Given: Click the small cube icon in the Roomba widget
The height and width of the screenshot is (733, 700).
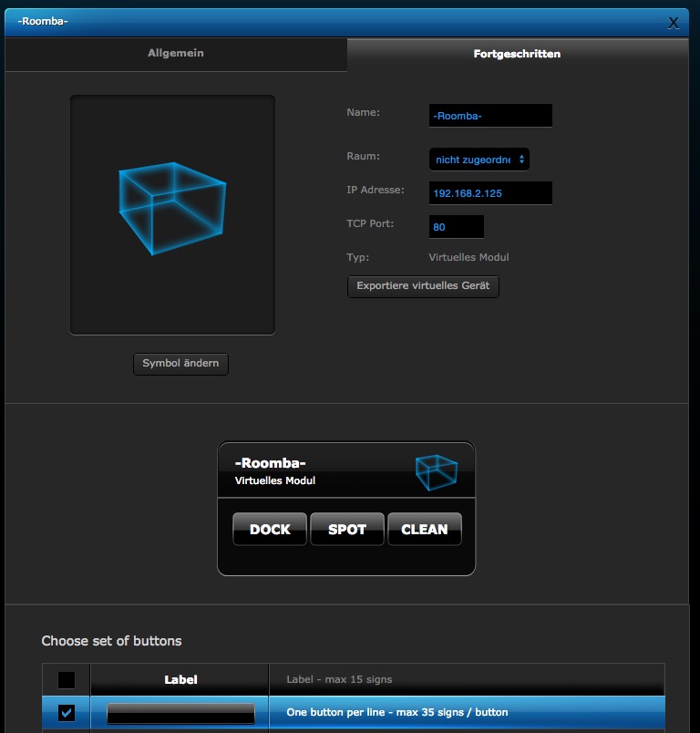Looking at the screenshot, I should (436, 471).
